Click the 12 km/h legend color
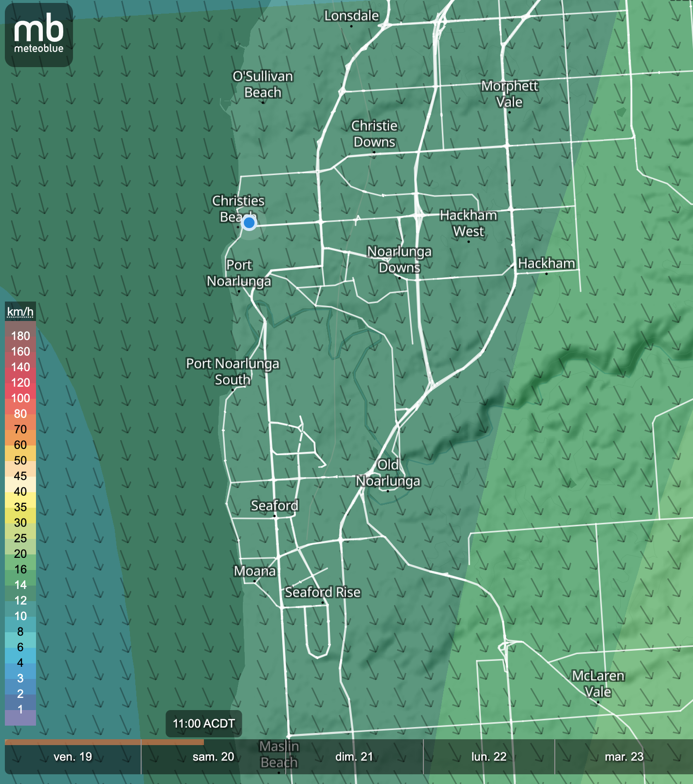 click(x=20, y=601)
